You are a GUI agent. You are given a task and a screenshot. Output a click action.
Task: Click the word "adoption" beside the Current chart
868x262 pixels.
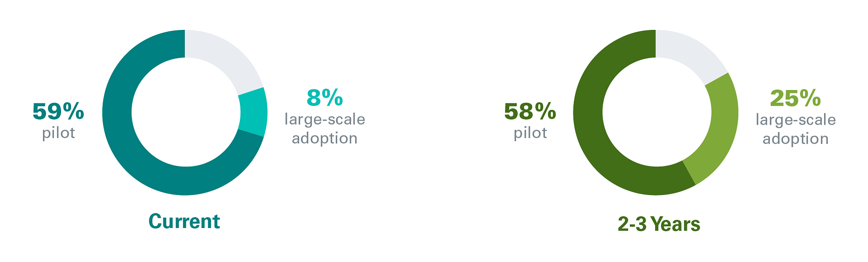pos(324,138)
